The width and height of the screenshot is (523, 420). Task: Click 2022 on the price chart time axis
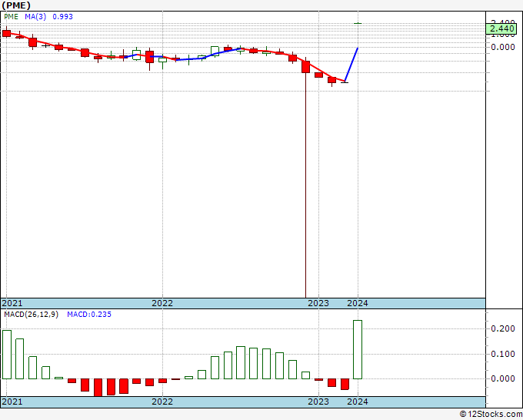[162, 303]
